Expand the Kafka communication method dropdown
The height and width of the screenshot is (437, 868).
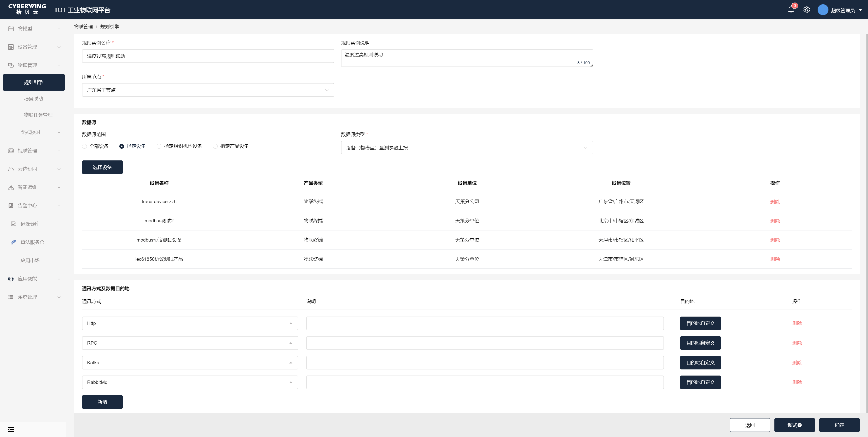pos(190,362)
